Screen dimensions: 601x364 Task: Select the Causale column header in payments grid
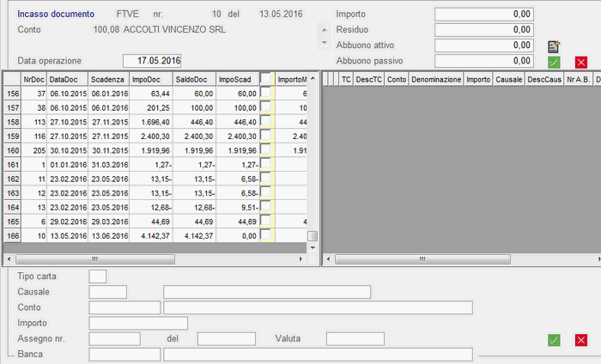tap(508, 79)
